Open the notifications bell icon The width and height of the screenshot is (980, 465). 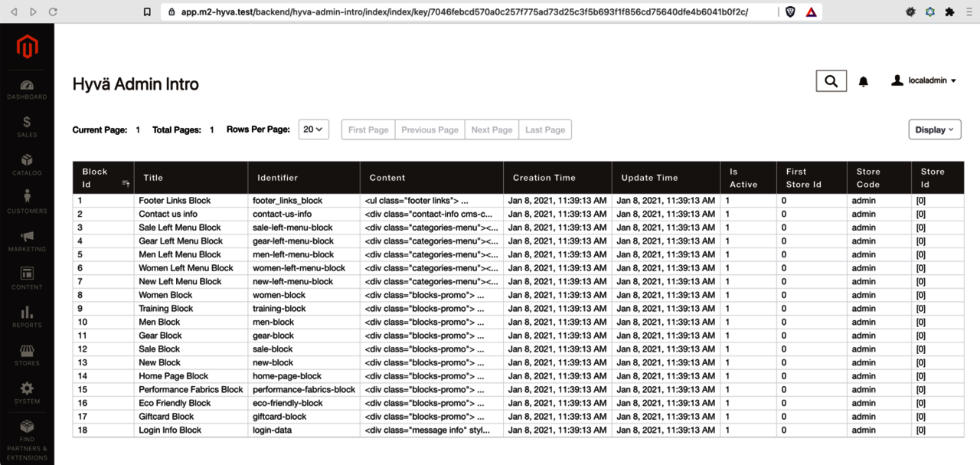864,81
